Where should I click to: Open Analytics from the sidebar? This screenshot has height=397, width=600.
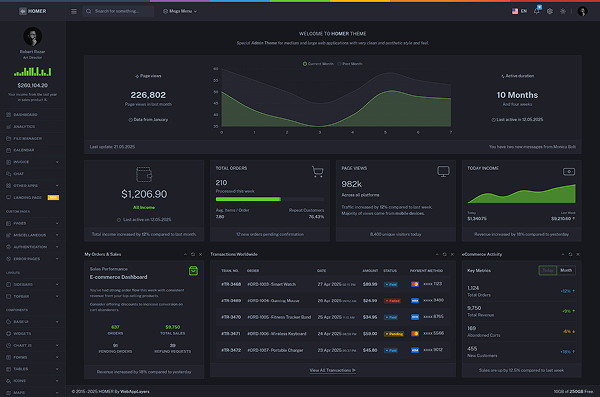click(33, 126)
